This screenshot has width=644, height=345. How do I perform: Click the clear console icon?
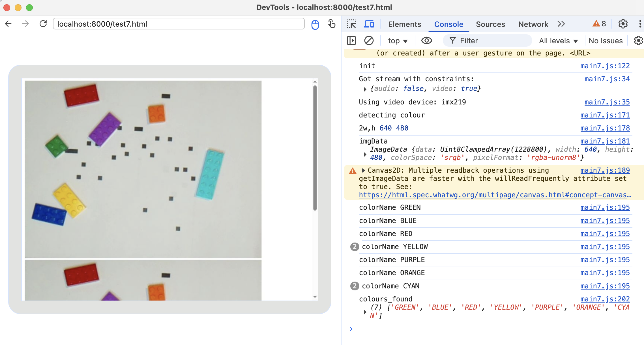tap(369, 40)
